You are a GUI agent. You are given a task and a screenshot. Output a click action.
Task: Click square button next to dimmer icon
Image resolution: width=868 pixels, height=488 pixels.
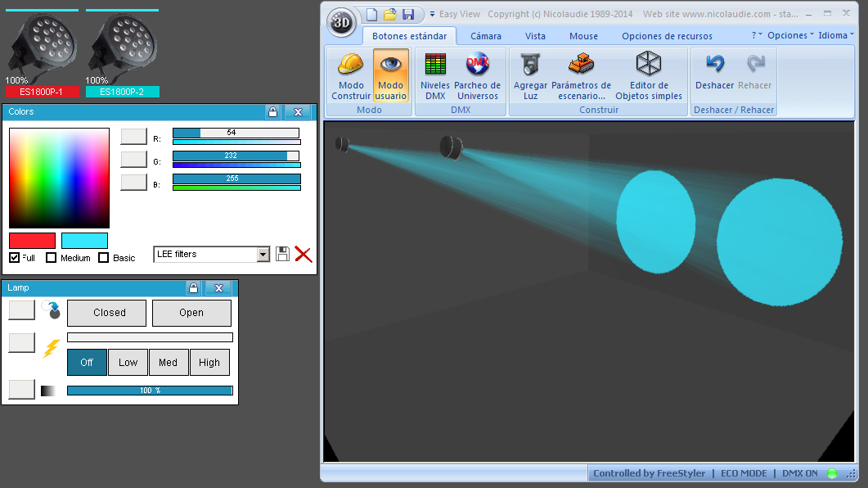point(21,389)
